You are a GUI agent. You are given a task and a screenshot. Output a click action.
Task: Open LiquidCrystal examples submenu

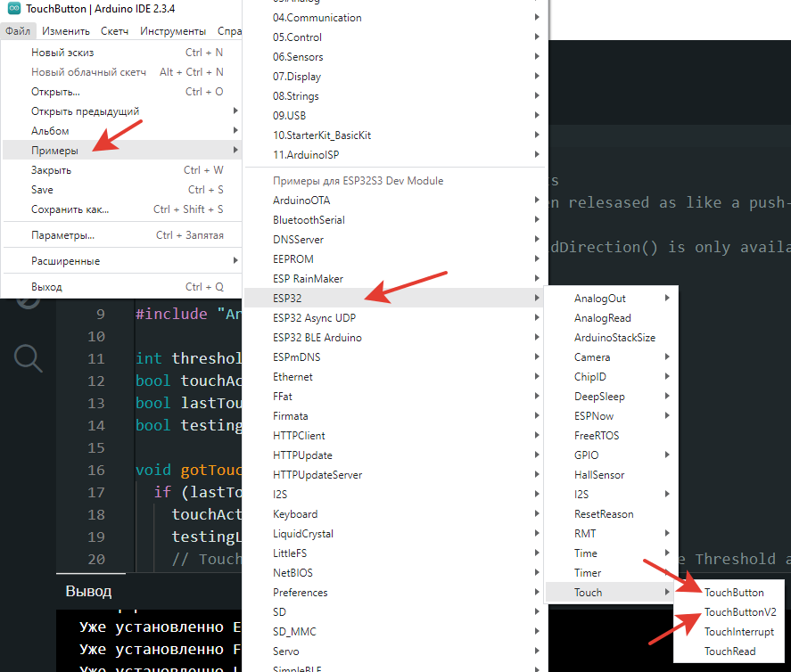click(394, 534)
